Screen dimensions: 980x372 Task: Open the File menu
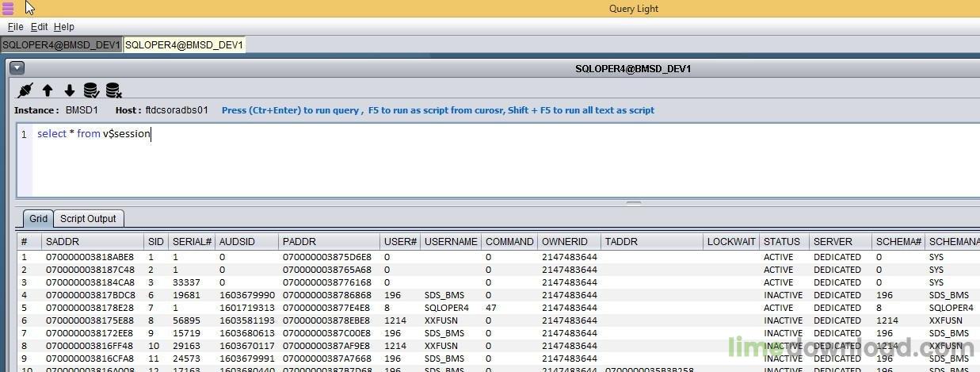coord(15,27)
